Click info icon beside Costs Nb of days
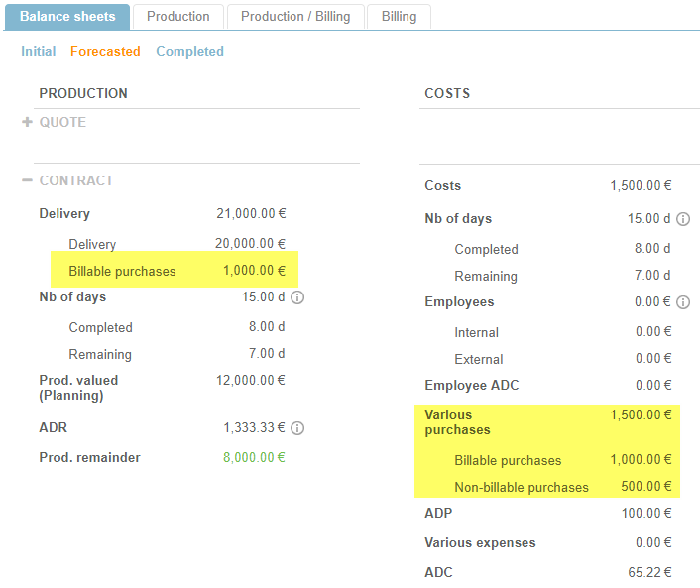 [x=683, y=219]
